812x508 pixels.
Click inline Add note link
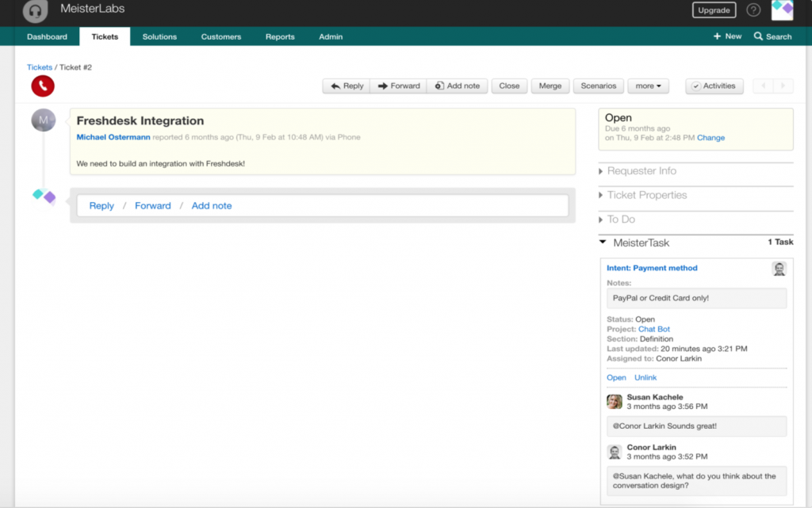click(x=212, y=206)
